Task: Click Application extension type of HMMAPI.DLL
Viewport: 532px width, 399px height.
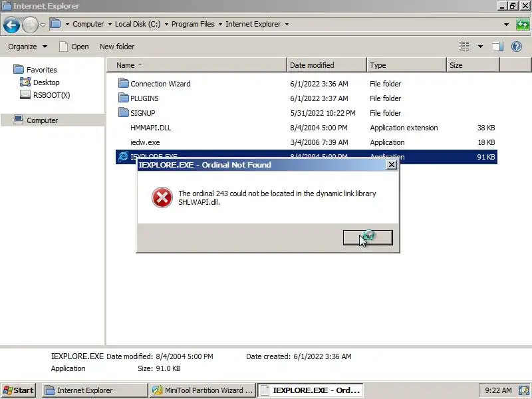Action: pyautogui.click(x=404, y=128)
